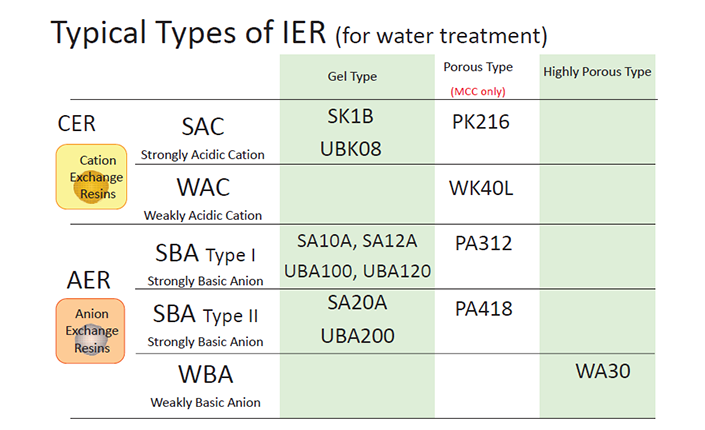This screenshot has height=430, width=705.
Task: Click the WAC row label
Action: 203,187
